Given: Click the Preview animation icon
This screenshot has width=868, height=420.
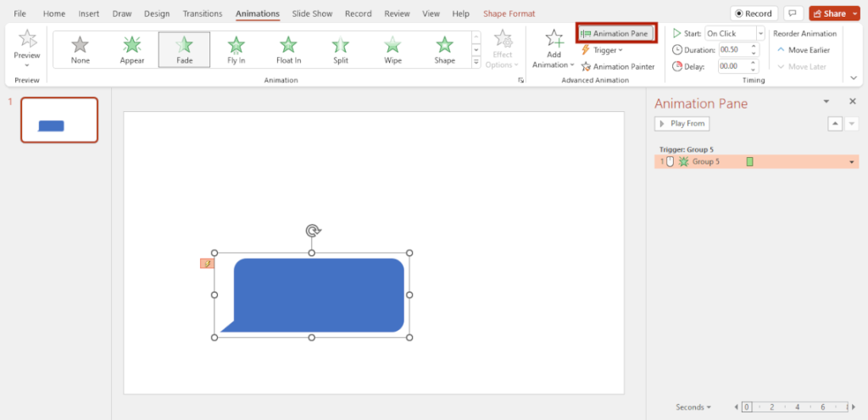Looking at the screenshot, I should pyautogui.click(x=27, y=40).
